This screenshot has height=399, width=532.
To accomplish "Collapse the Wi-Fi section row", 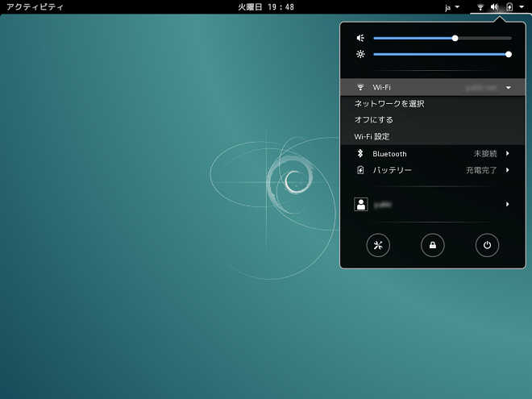I will click(x=433, y=87).
